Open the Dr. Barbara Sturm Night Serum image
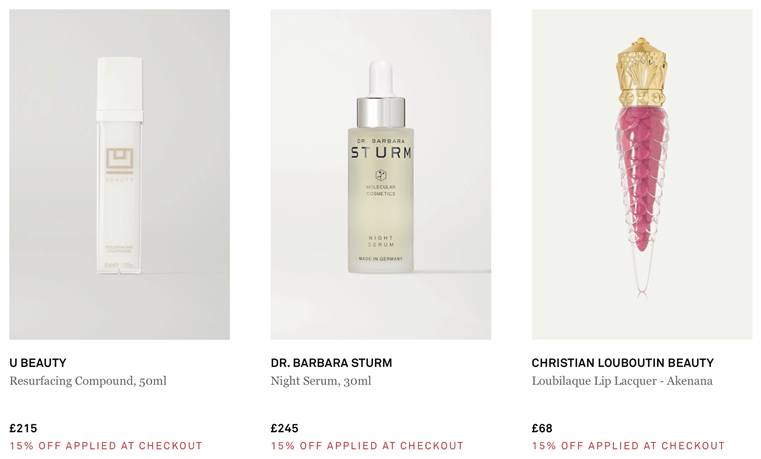761x459 pixels. [x=380, y=174]
